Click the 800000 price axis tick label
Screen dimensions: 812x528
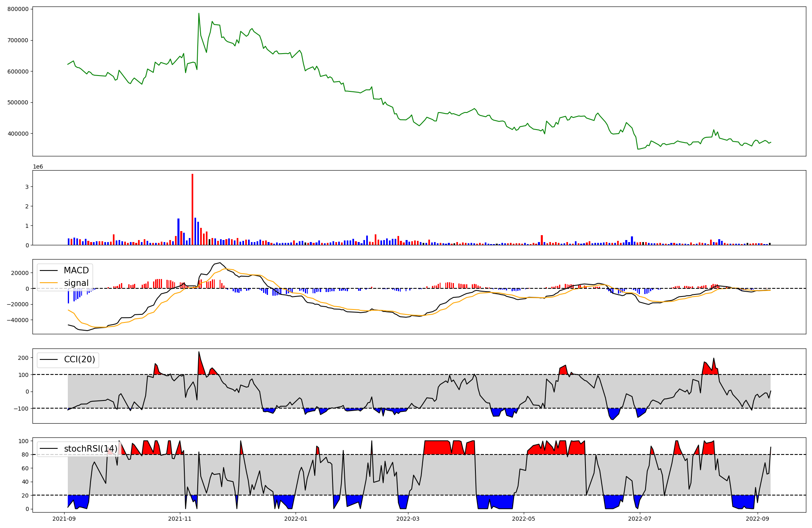click(x=18, y=9)
